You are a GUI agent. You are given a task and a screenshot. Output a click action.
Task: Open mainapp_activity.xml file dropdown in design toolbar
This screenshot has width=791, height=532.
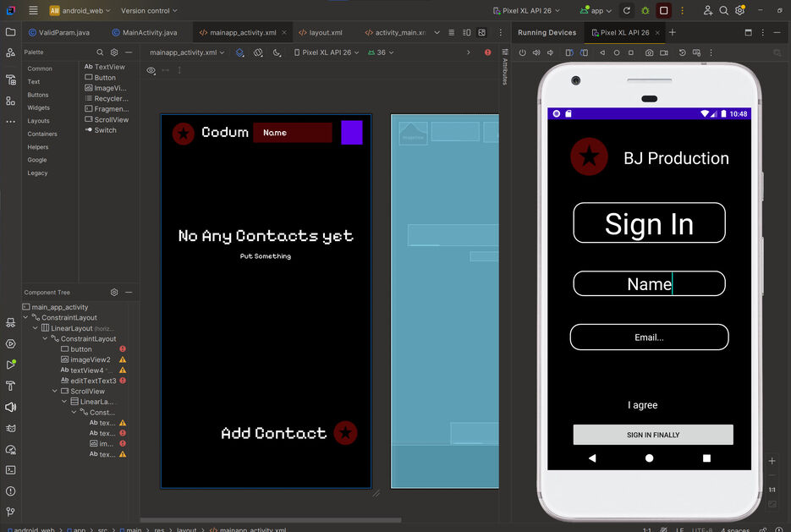click(187, 52)
